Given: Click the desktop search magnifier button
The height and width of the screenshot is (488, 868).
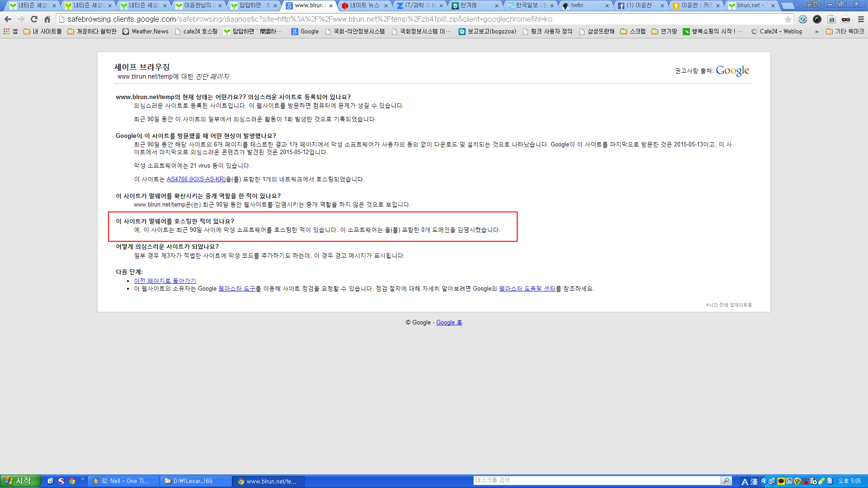Looking at the screenshot, I should click(726, 480).
